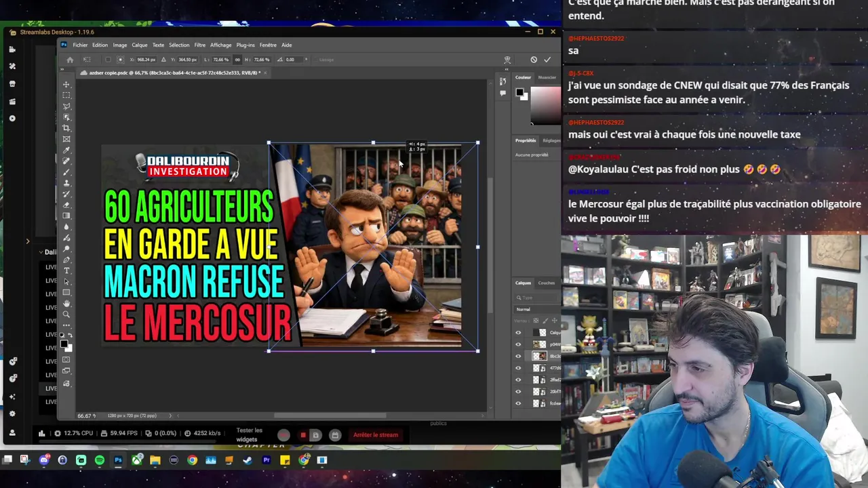Screen dimensions: 868x488
Task: Select the Hand tool
Action: click(66, 303)
